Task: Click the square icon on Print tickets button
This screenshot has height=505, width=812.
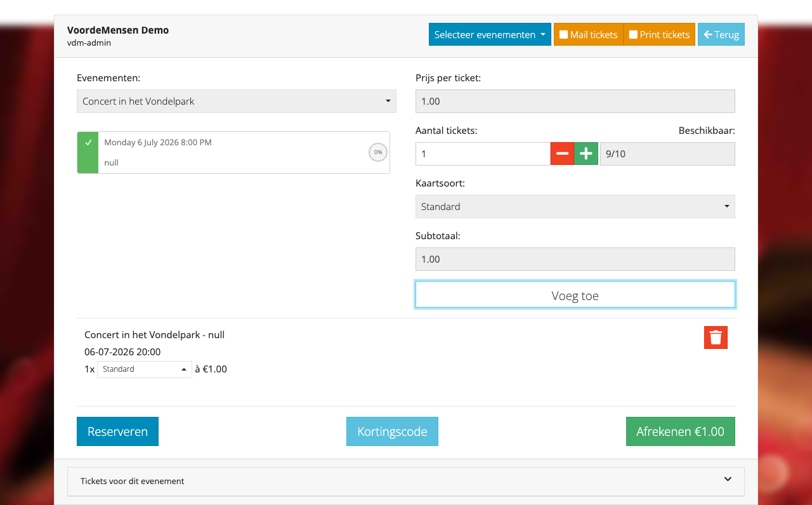Action: point(634,34)
